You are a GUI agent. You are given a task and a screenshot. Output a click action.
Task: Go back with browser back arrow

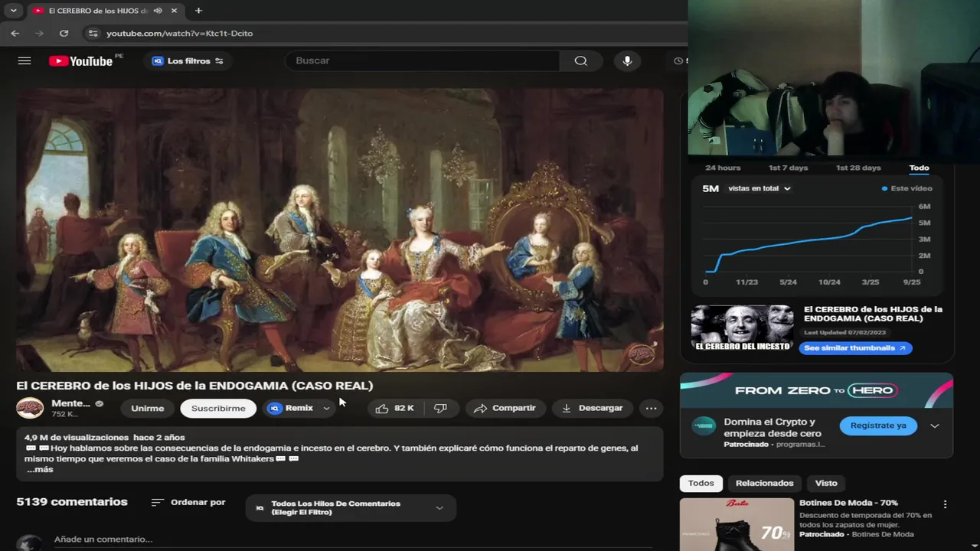point(15,33)
